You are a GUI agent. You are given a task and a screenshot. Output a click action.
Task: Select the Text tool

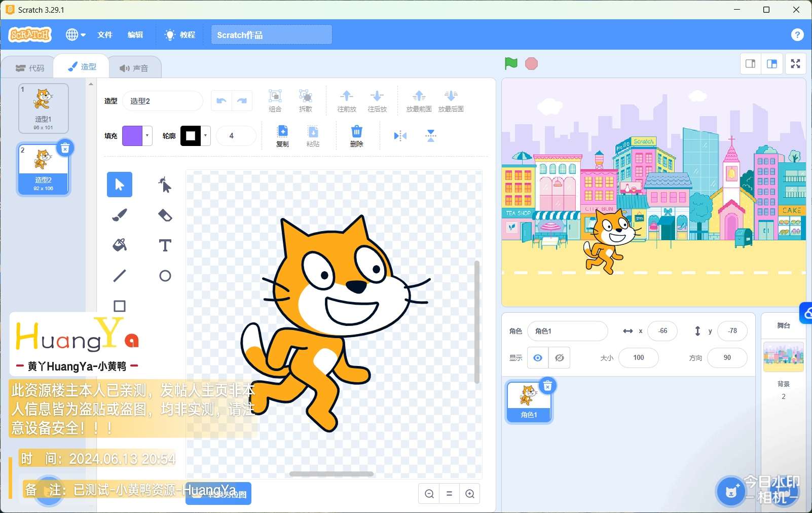(x=165, y=245)
